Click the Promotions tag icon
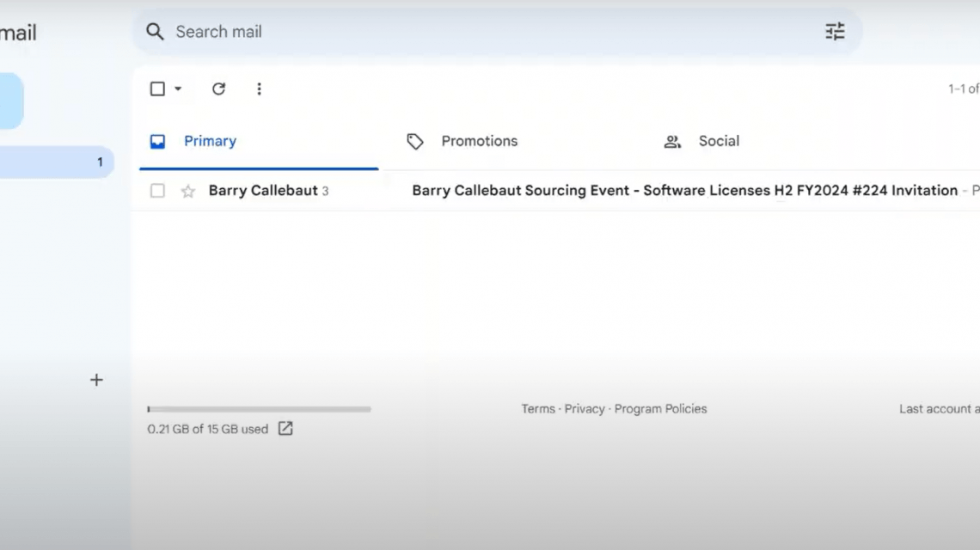Viewport: 980px width, 550px height. click(415, 142)
